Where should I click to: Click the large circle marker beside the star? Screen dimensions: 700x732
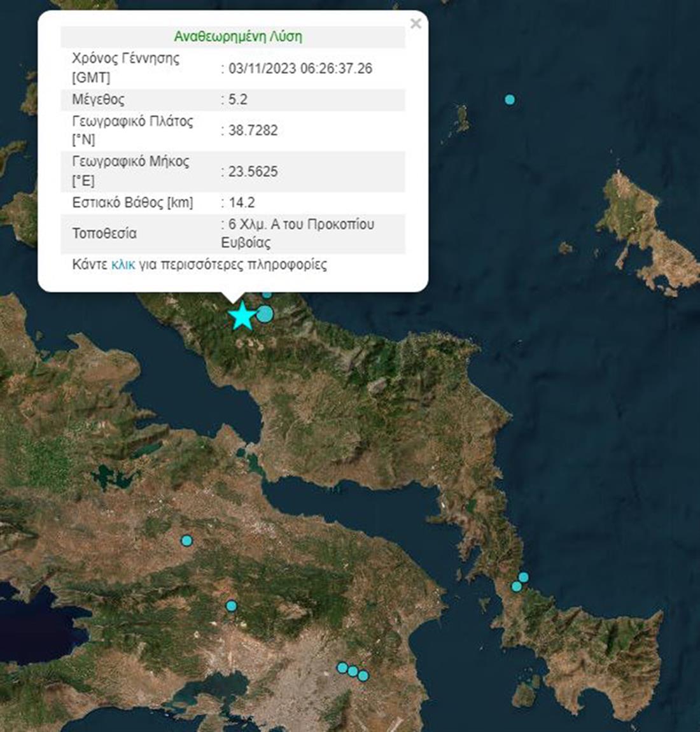tap(265, 314)
